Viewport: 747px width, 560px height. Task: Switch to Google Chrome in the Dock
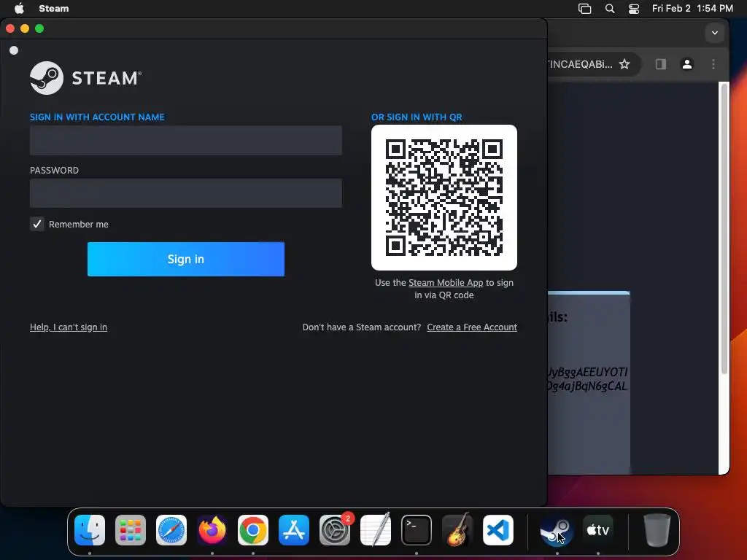253,530
